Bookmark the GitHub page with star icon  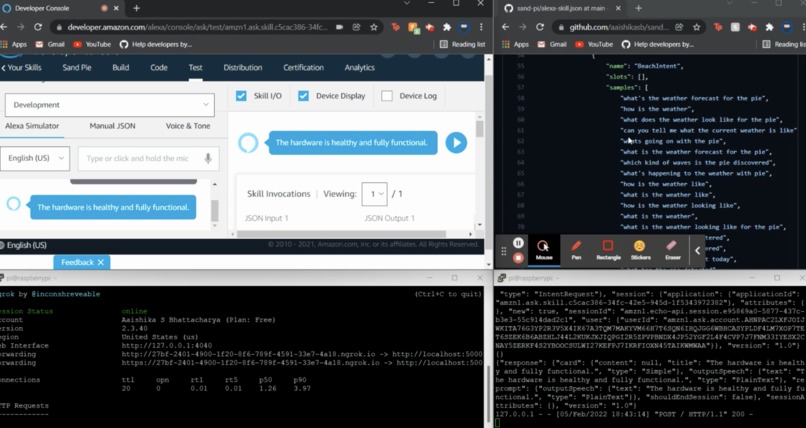click(696, 27)
